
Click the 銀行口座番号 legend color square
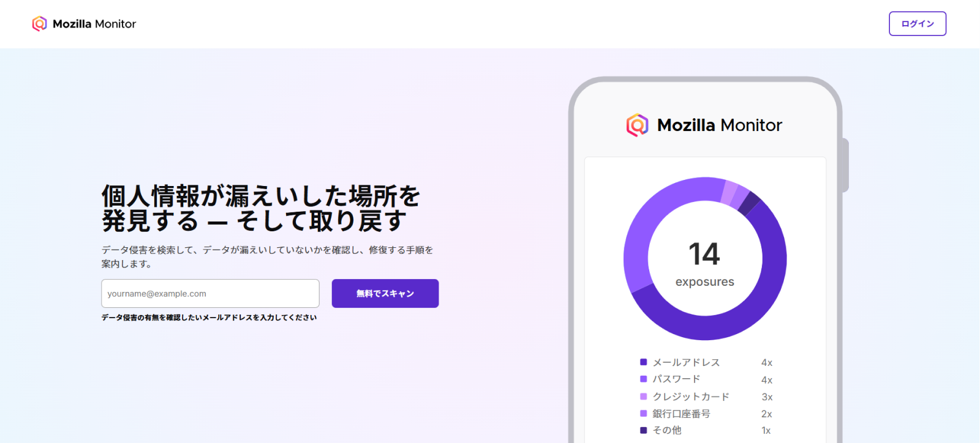coord(643,414)
